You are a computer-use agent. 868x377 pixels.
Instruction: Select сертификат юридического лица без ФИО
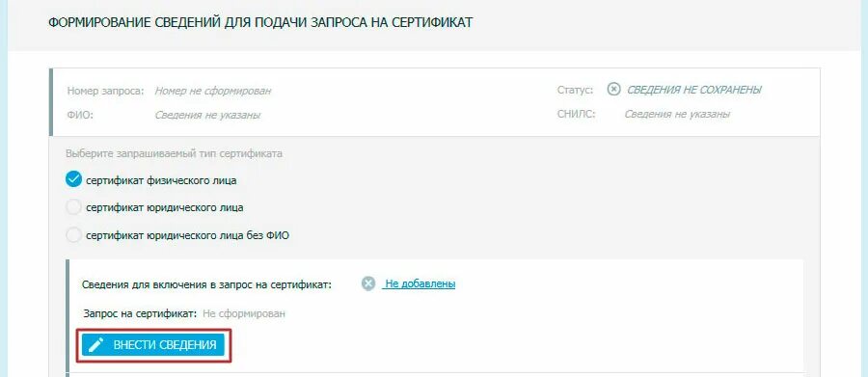(x=73, y=235)
